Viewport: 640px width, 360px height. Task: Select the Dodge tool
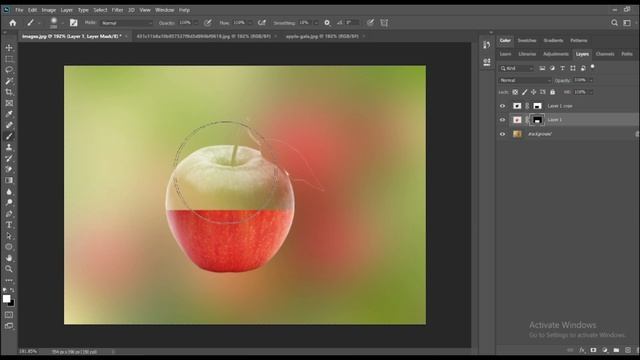(x=9, y=202)
